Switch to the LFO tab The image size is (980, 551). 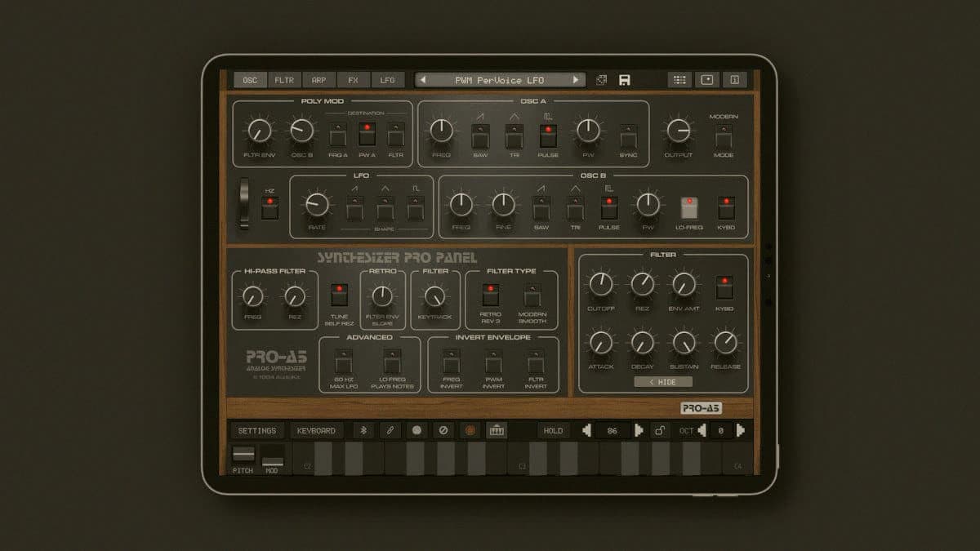pyautogui.click(x=387, y=80)
